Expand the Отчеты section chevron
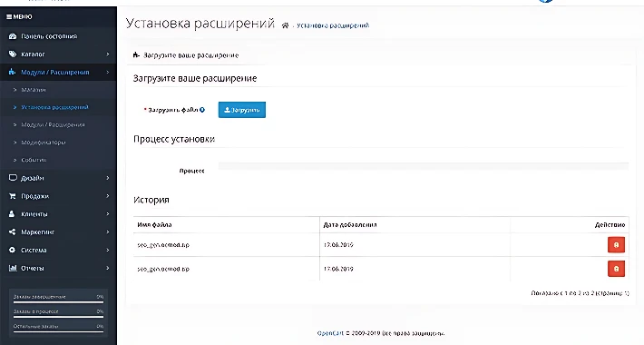This screenshot has width=644, height=345. (108, 268)
